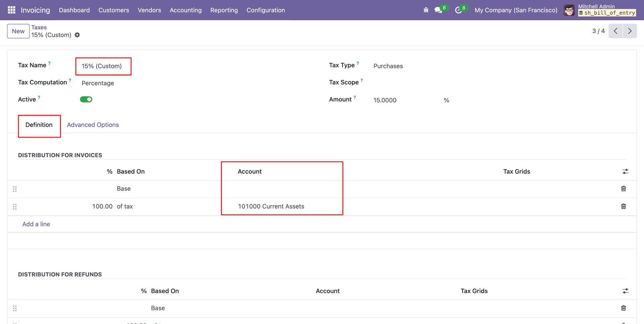Open the activities clock icon
This screenshot has width=644, height=324.
458,10
